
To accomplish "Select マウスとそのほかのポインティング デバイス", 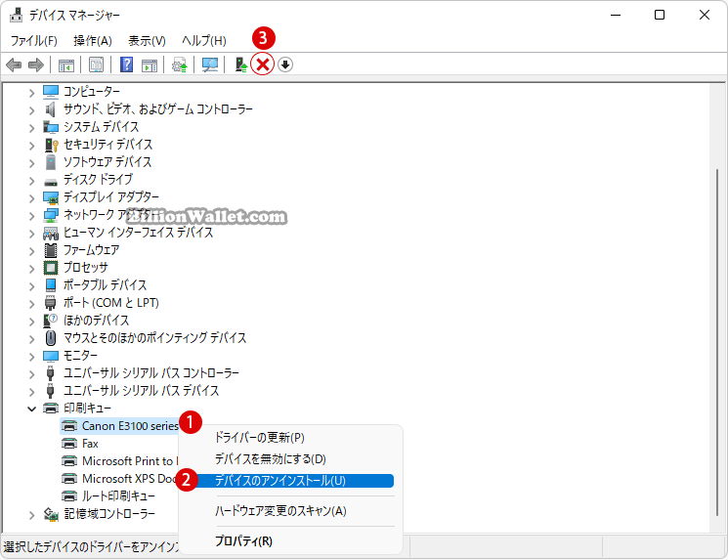I will pyautogui.click(x=154, y=338).
